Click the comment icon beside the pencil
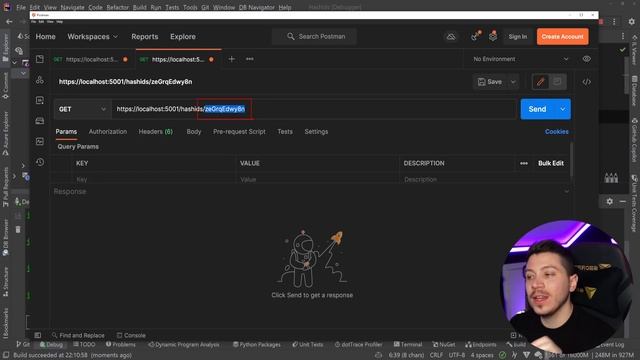The width and height of the screenshot is (640, 360). [x=557, y=82]
